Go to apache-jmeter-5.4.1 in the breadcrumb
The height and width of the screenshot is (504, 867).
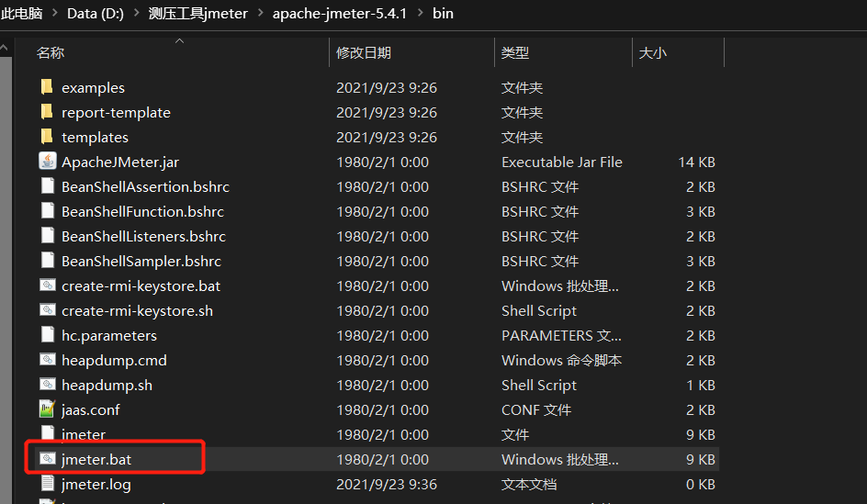(x=340, y=13)
